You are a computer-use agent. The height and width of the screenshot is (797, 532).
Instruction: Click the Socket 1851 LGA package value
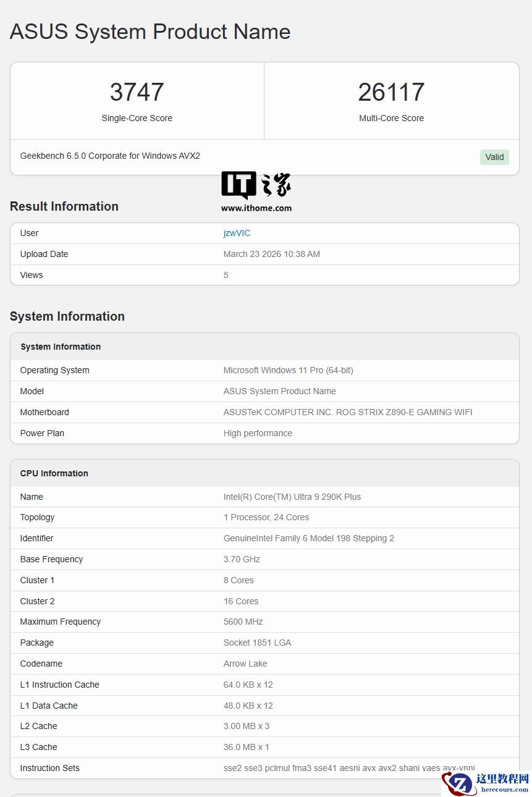(x=257, y=643)
